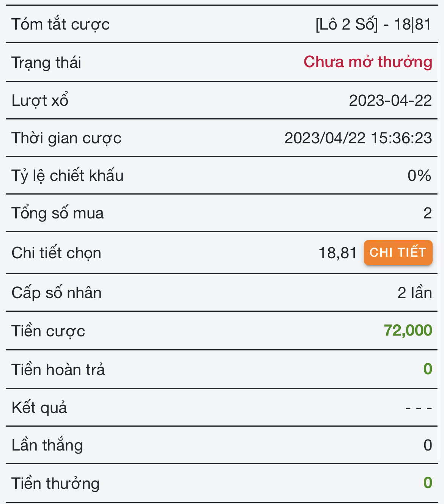Select the Tiền hoàn trả label
Image resolution: width=444 pixels, height=504 pixels.
pyautogui.click(x=58, y=370)
